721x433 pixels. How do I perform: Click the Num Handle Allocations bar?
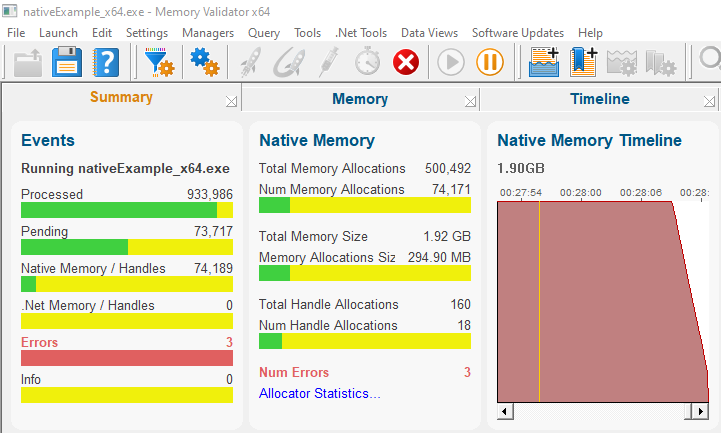tap(365, 341)
